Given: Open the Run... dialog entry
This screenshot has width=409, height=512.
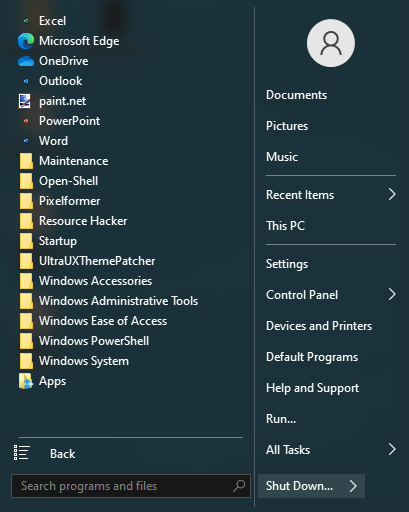Looking at the screenshot, I should (x=281, y=419).
